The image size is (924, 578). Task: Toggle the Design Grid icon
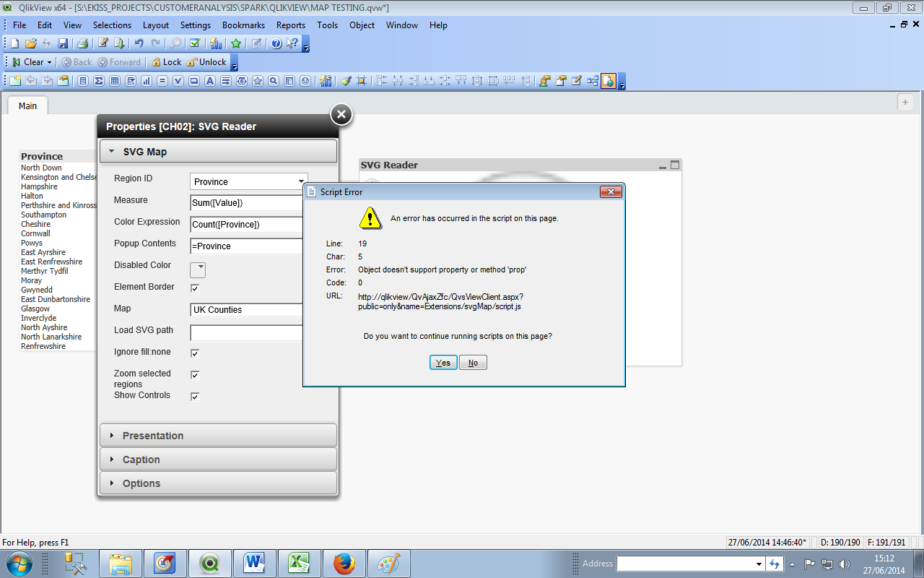362,81
